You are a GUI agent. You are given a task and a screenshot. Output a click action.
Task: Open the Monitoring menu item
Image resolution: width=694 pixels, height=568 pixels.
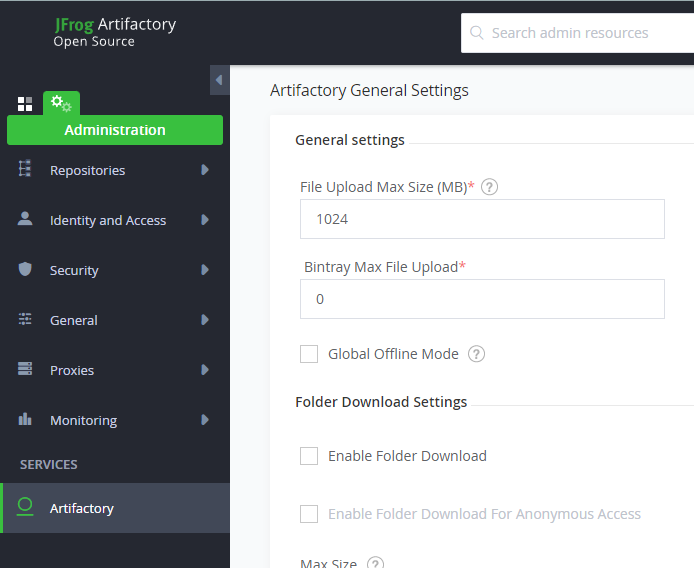click(x=115, y=420)
